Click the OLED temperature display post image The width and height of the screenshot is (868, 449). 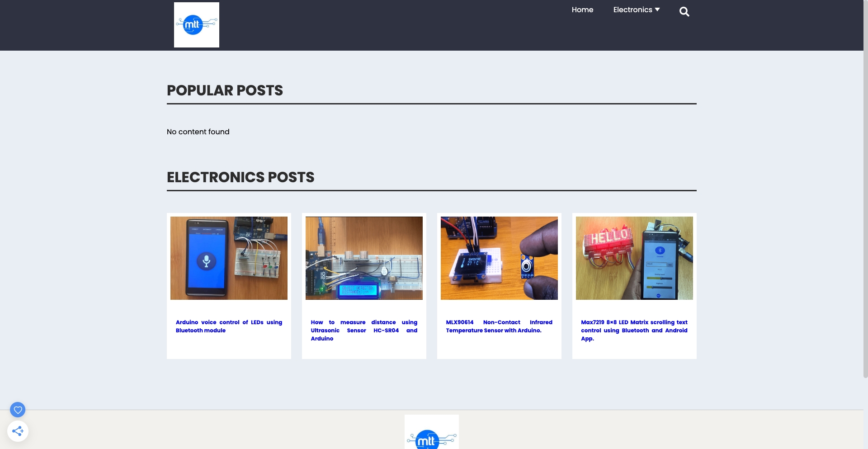499,258
